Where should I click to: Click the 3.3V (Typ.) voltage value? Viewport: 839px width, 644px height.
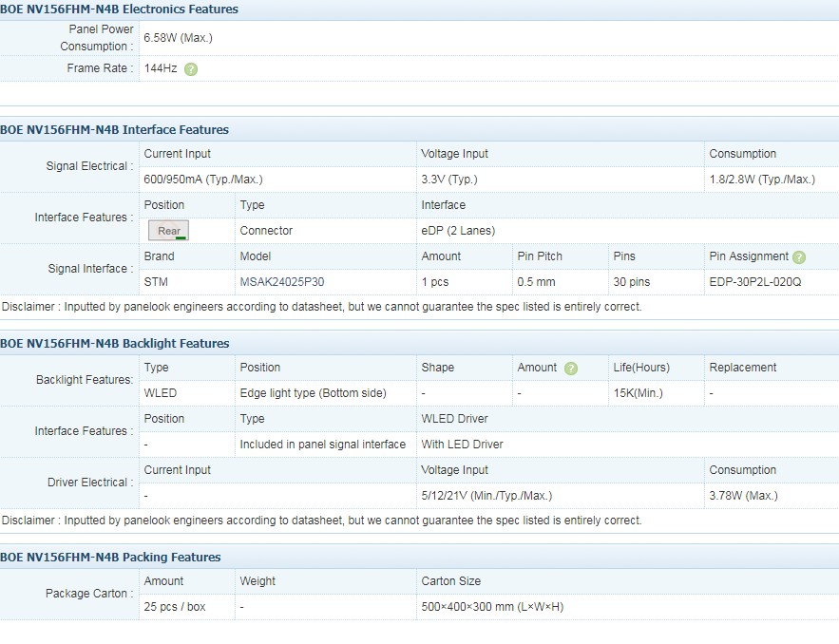click(448, 180)
